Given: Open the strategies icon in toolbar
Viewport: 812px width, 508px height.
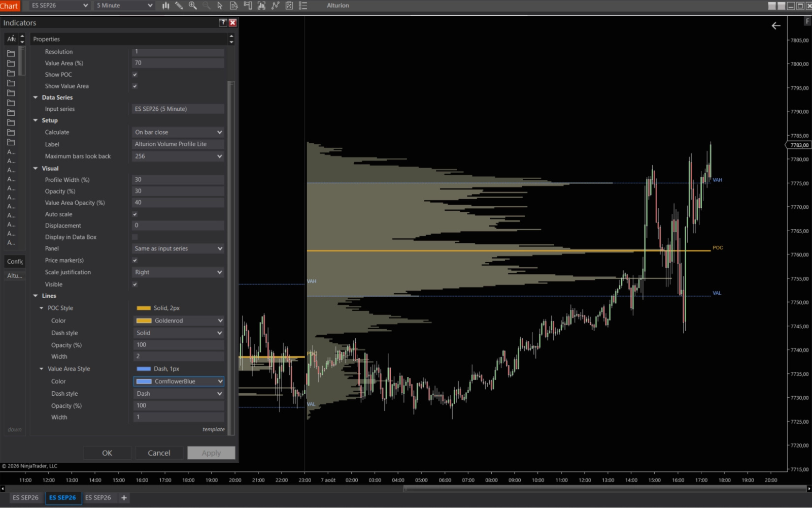Looking at the screenshot, I should 289,6.
